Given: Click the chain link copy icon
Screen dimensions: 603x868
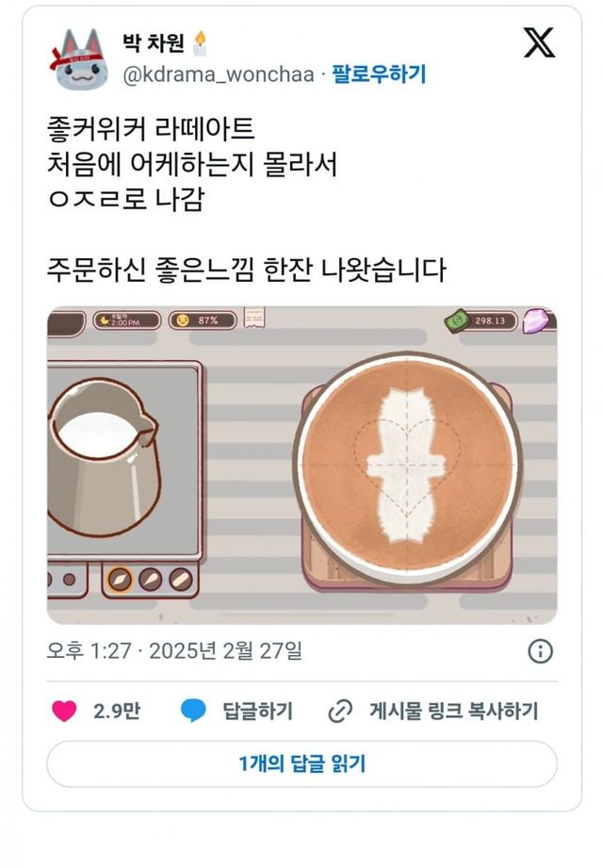Looking at the screenshot, I should pos(340,712).
